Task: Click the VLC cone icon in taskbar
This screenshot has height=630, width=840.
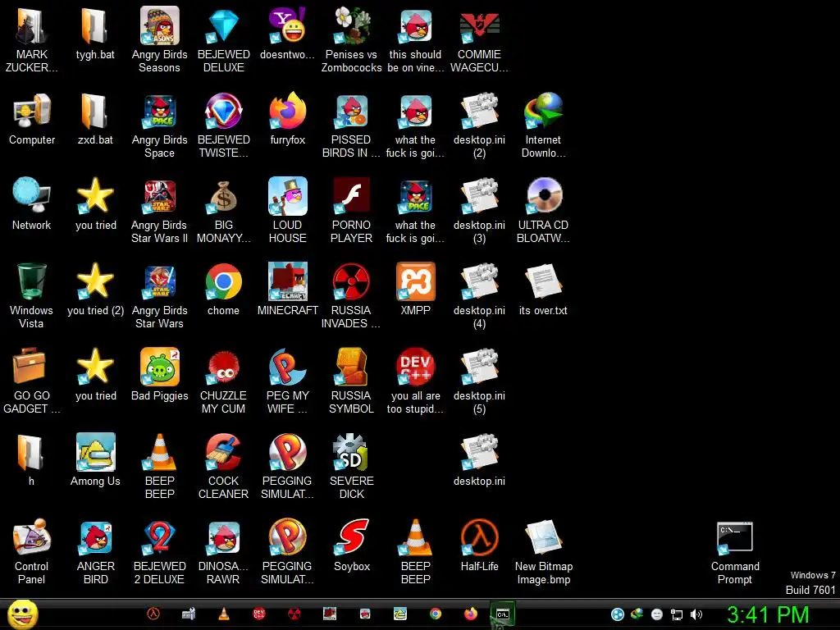Action: 224,614
